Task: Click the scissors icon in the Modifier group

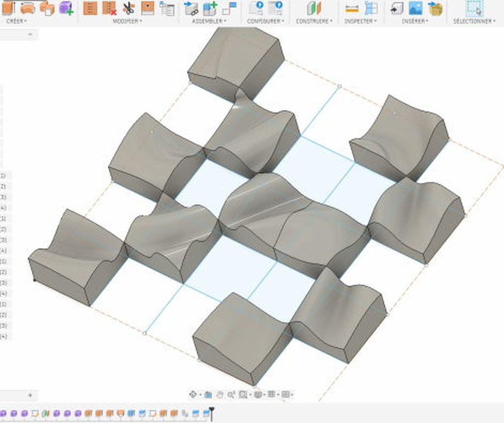Action: coord(128,8)
